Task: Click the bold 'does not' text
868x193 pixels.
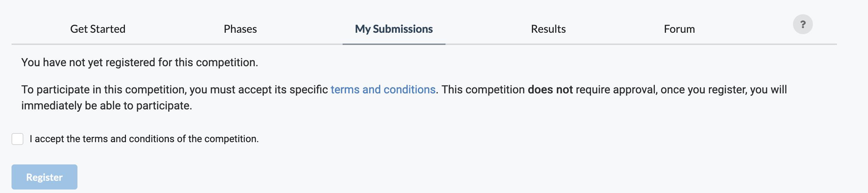Action: [x=550, y=90]
